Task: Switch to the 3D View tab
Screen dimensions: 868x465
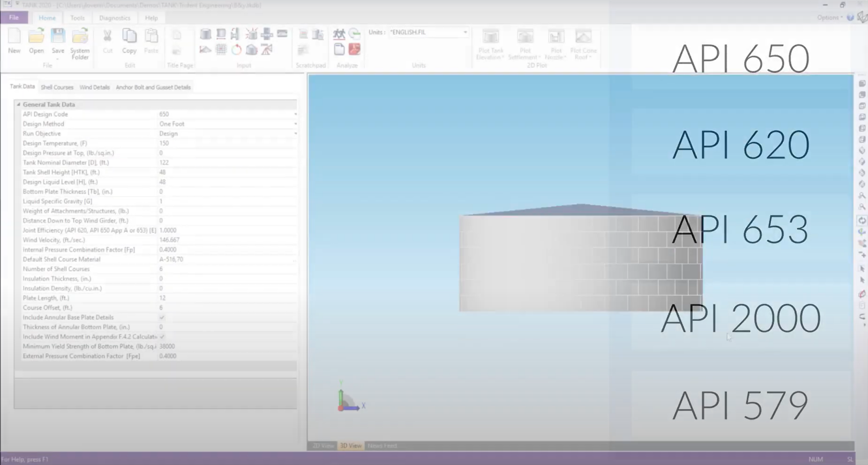Action: [351, 446]
